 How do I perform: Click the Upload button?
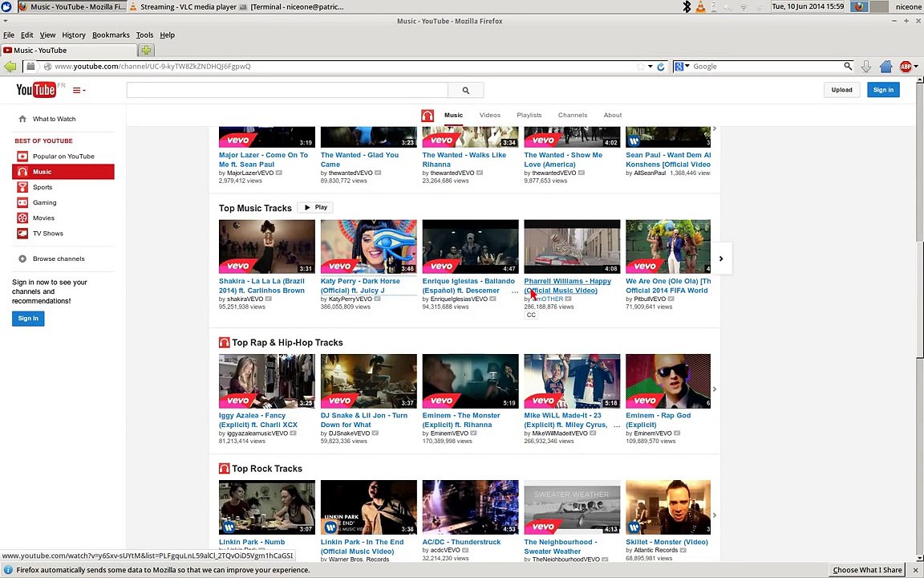[x=841, y=90]
